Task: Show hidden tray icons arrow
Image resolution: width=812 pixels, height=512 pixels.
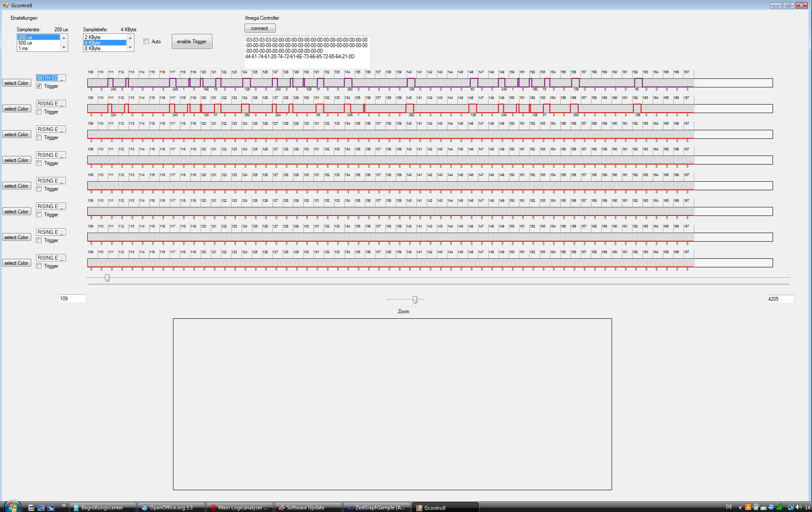Action: point(740,507)
